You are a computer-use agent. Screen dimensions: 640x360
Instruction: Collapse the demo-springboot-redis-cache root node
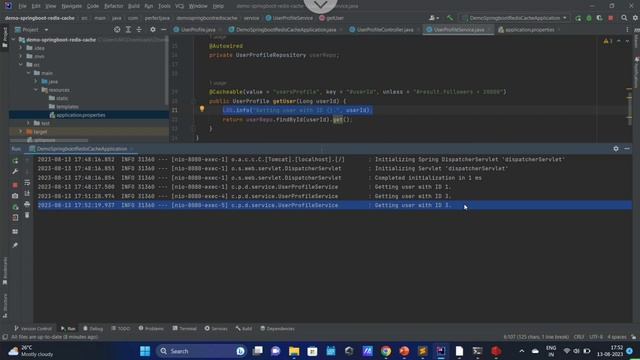tap(13, 40)
